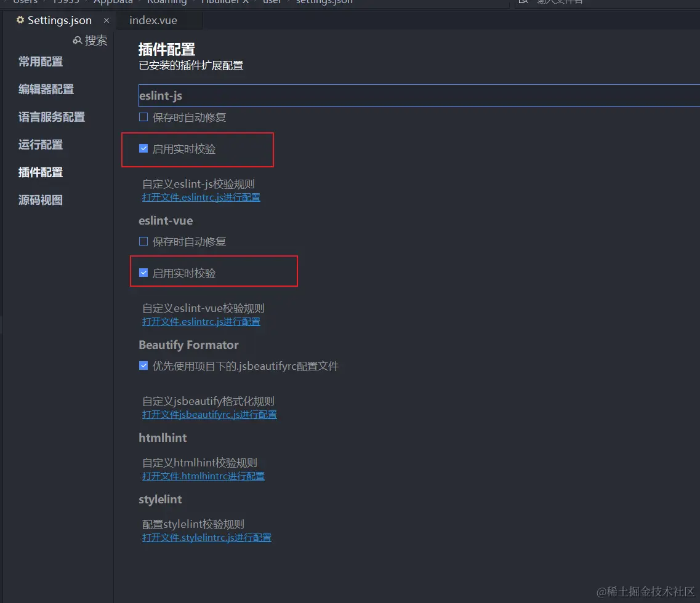
Task: Open .eslintrc.js link under eslint-vue rules
Action: [201, 321]
